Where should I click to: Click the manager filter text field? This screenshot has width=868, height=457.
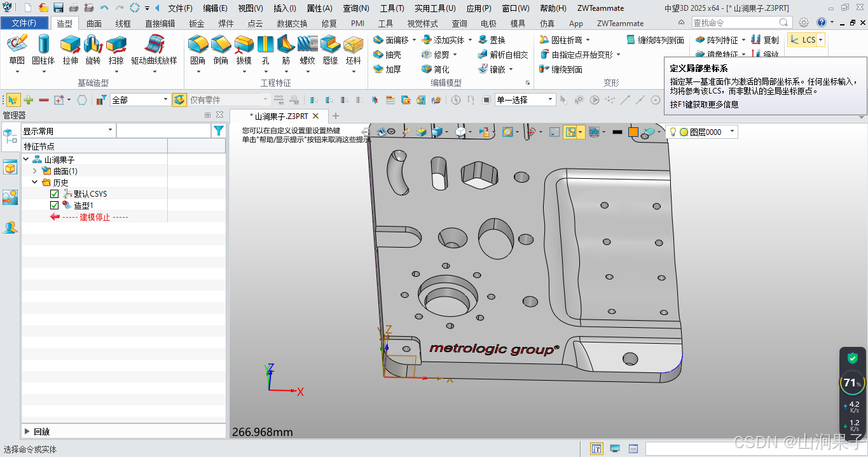(x=163, y=130)
